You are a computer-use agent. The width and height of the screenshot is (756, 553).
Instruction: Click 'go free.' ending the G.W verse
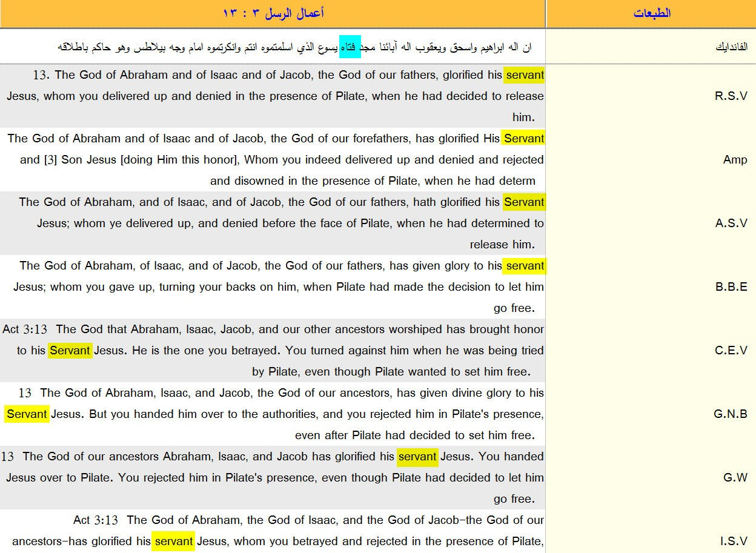click(x=514, y=499)
